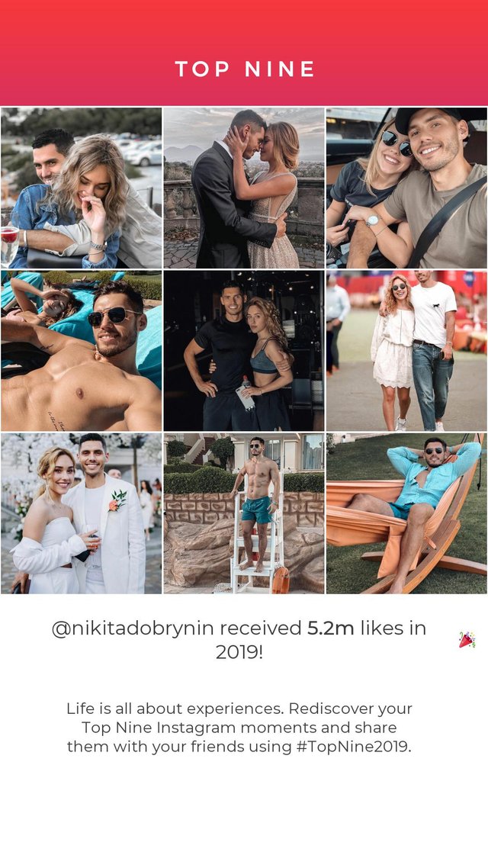This screenshot has height=868, width=488.
Task: Click the 5.2m likes count
Action: (x=330, y=628)
